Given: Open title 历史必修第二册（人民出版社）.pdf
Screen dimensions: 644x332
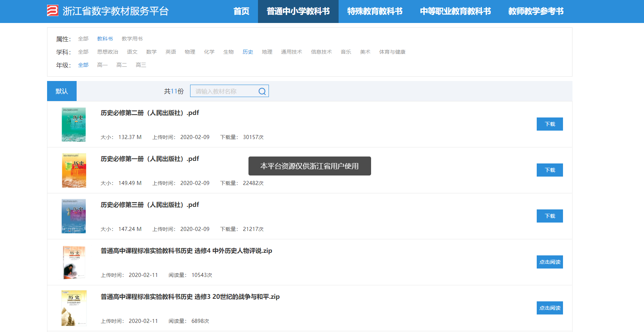Looking at the screenshot, I should pos(150,113).
